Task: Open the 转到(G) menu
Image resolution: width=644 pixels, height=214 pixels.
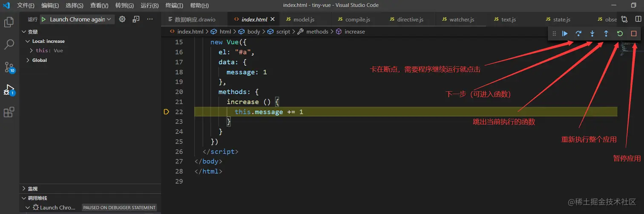Action: click(124, 6)
